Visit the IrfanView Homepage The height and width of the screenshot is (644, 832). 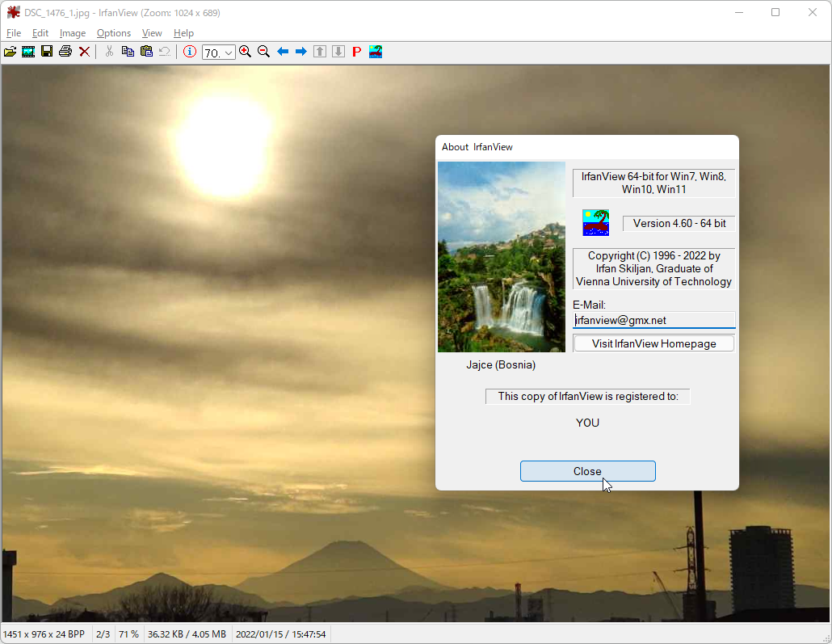[653, 343]
